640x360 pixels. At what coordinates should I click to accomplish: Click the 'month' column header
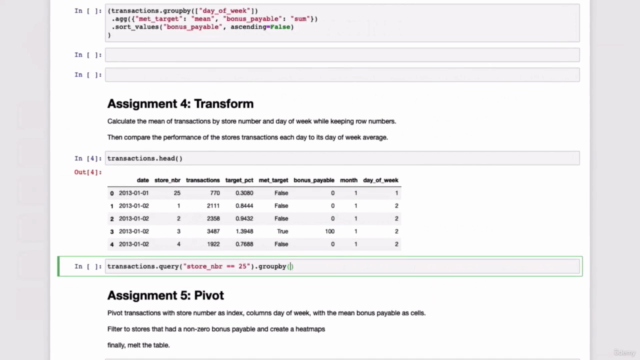point(349,180)
